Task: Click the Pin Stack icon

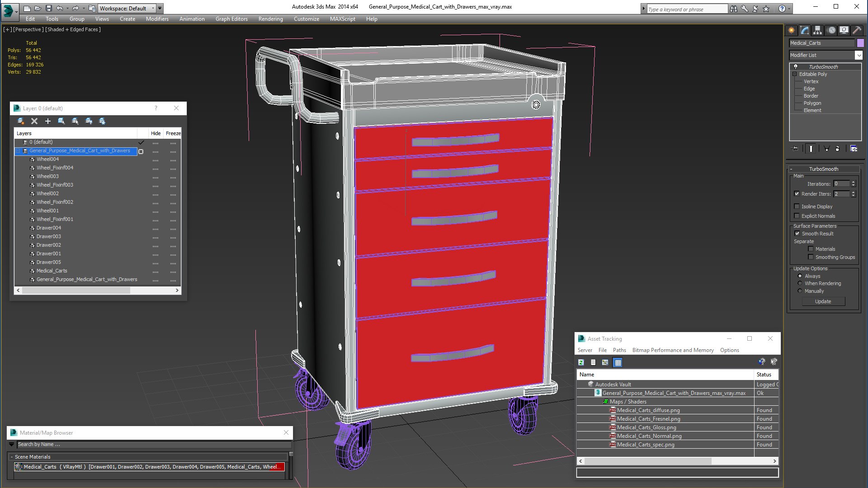Action: click(795, 149)
